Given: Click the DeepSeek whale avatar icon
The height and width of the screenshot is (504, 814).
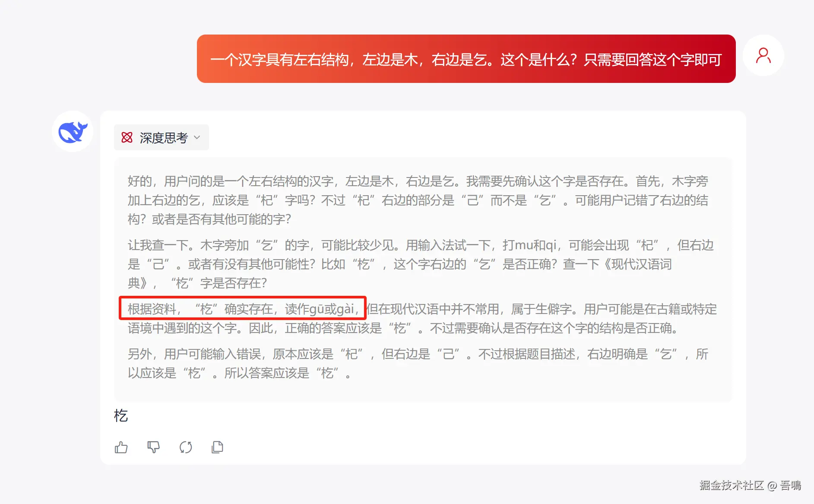Looking at the screenshot, I should 73,131.
